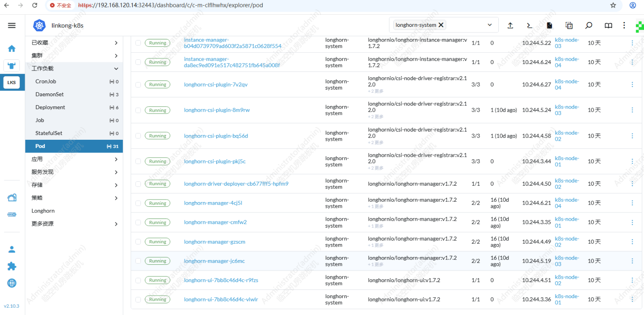Open actions menu for longhorn-ui-7bb8c46d4c-r9fzs
The width and height of the screenshot is (644, 315).
point(632,280)
